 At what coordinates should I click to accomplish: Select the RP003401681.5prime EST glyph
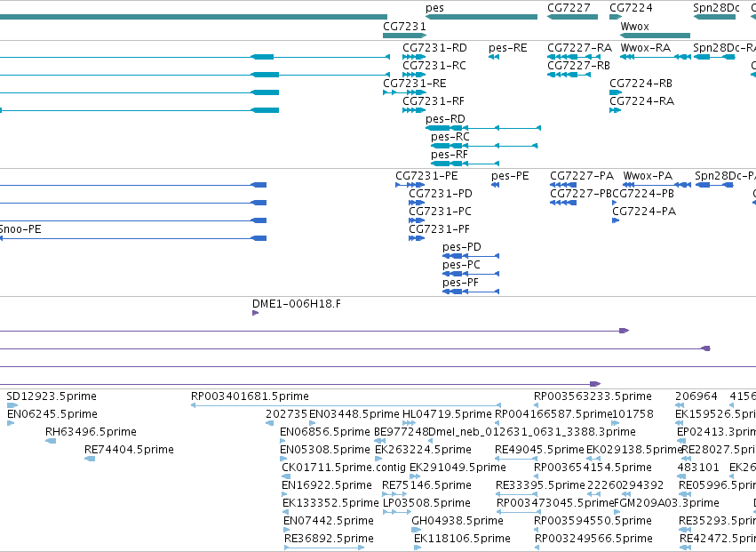pos(346,405)
